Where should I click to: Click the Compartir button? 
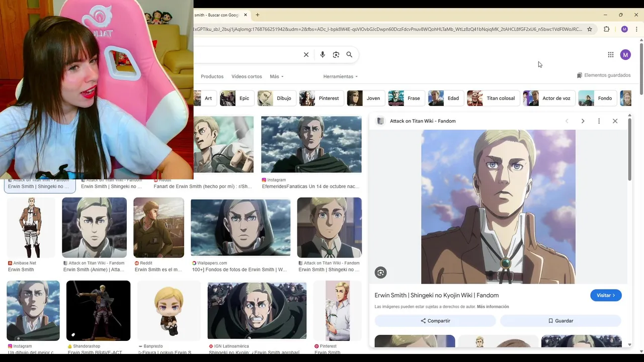435,321
